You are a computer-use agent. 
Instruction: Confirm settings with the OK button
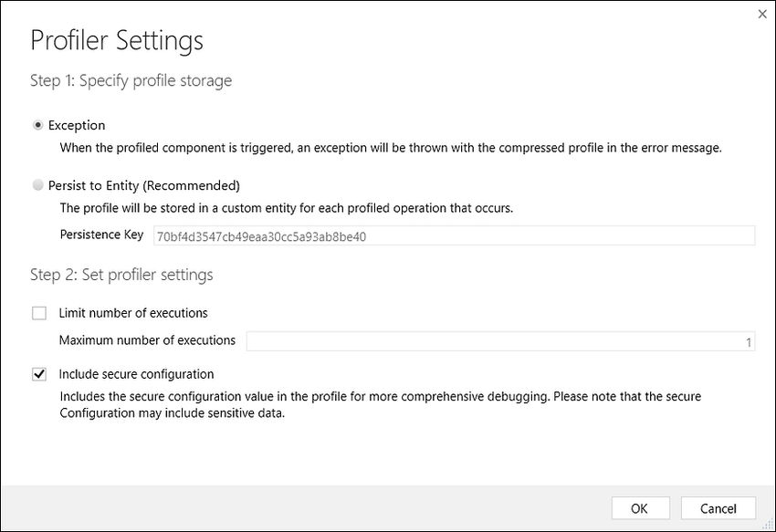(640, 508)
